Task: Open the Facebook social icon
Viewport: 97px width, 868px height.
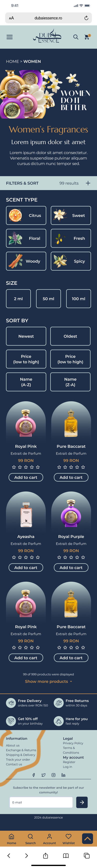Action: pyautogui.click(x=34, y=775)
